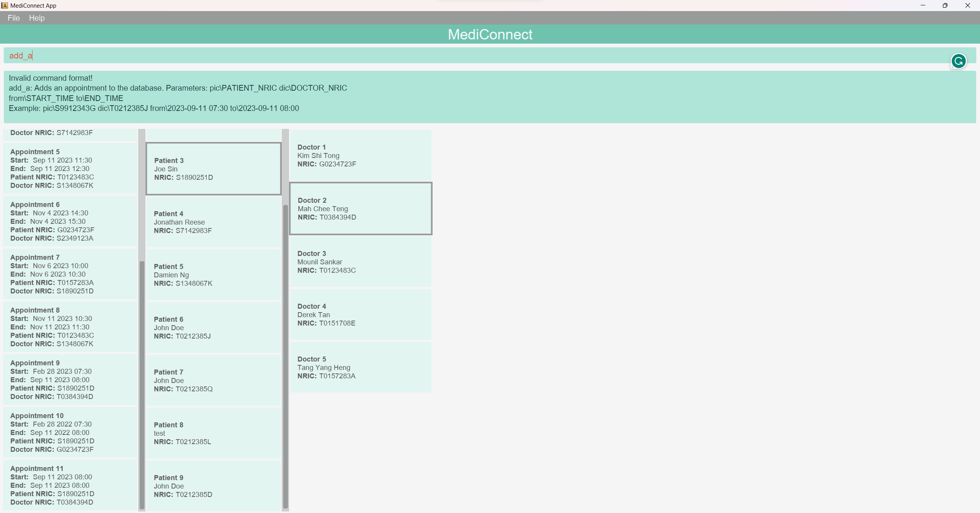This screenshot has height=513, width=980.
Task: Select the Patient 3 Joe Sin card
Action: [x=213, y=169]
